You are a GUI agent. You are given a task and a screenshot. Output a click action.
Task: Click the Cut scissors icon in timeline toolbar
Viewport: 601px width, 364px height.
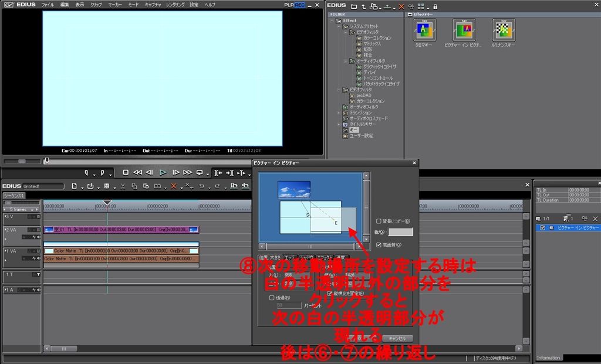(123, 186)
